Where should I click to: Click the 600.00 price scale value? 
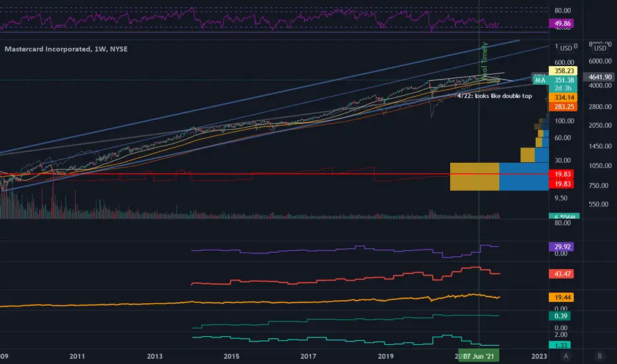point(564,62)
